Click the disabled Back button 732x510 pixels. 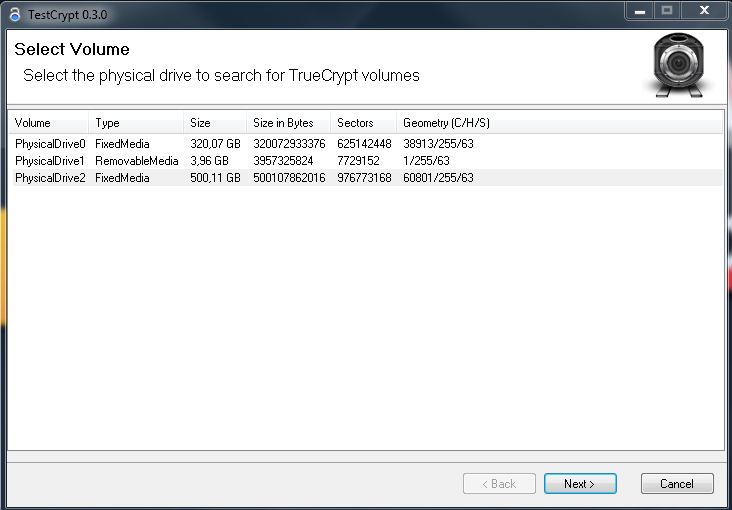coord(499,484)
